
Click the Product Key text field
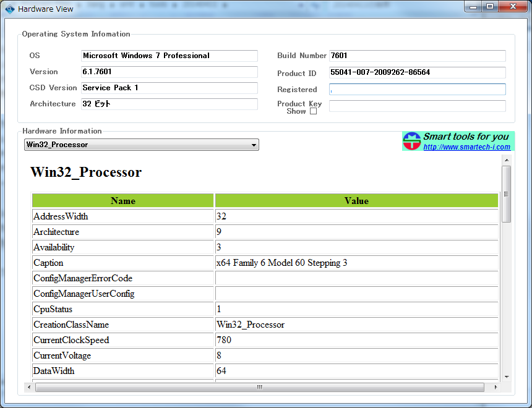(417, 106)
